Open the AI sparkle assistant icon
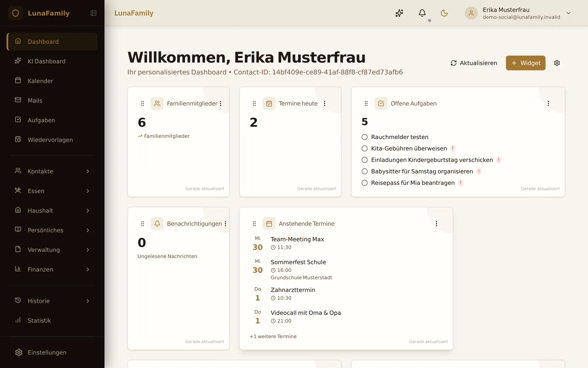 point(399,13)
